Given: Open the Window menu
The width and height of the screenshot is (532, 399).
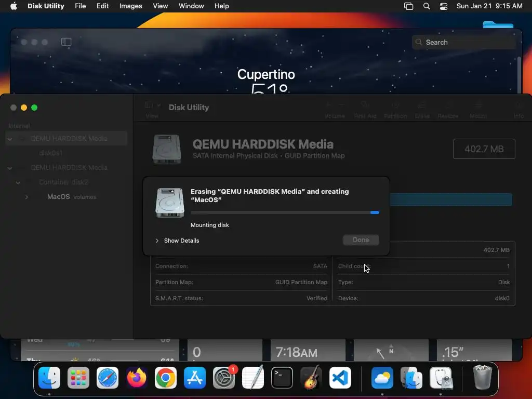Looking at the screenshot, I should pos(191,6).
